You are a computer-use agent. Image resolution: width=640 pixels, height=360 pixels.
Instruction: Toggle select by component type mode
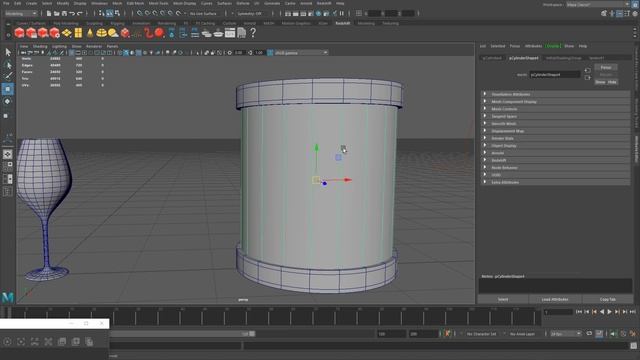click(x=118, y=13)
